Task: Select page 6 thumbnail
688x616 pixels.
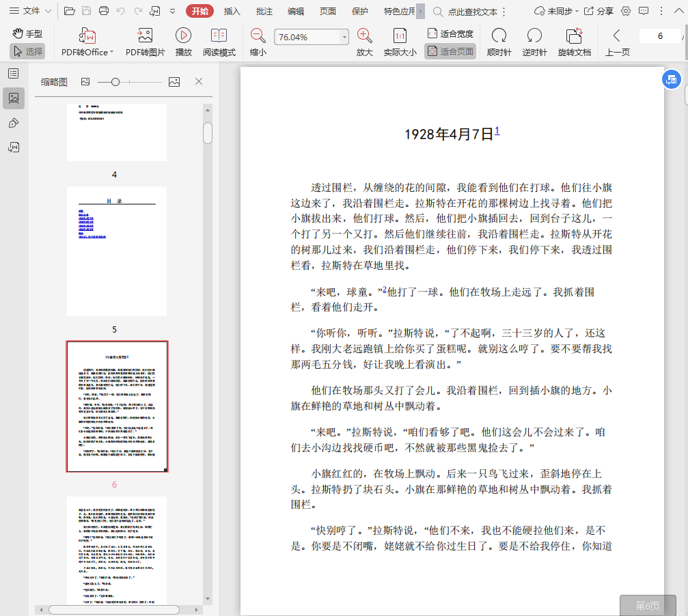Action: coord(117,406)
